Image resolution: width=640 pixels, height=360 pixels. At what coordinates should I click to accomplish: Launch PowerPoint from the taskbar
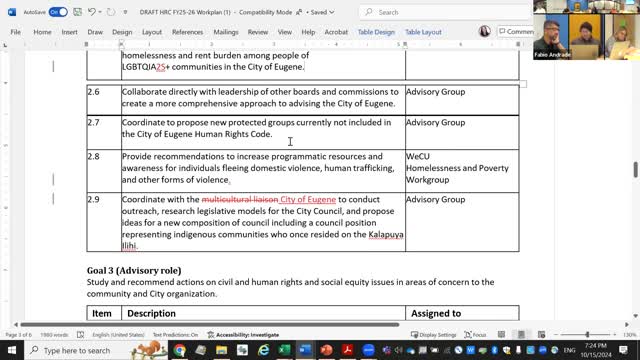(x=326, y=350)
